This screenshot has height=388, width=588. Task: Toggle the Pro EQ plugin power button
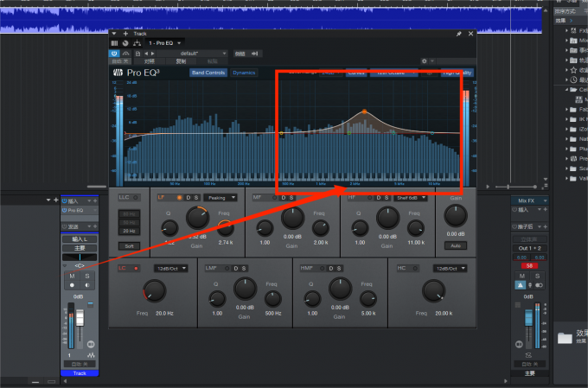(x=114, y=54)
